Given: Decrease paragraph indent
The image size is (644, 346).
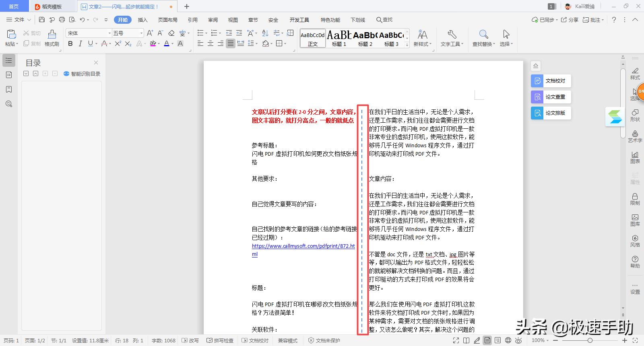Looking at the screenshot, I should tap(229, 33).
